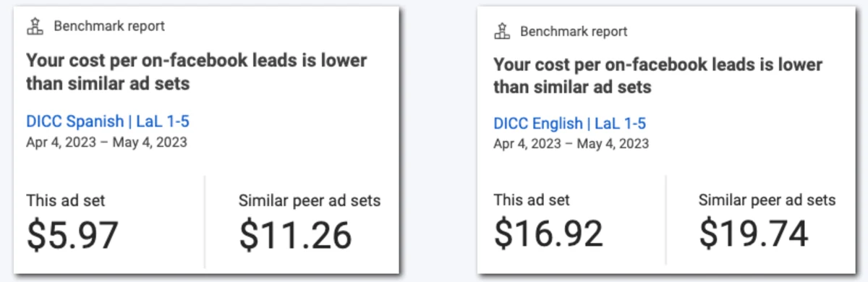
Task: Open the DICC Spanish | LaL 1-5 link
Action: (108, 121)
